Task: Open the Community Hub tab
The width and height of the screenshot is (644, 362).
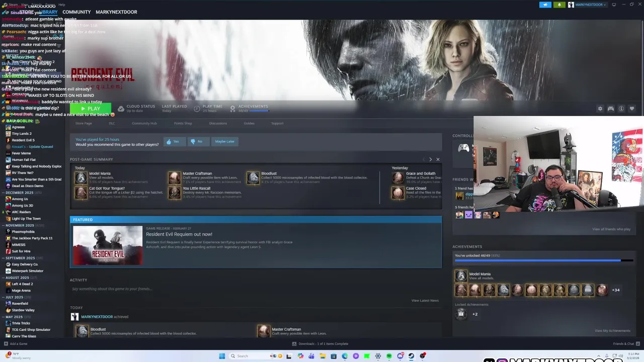Action: click(x=144, y=123)
